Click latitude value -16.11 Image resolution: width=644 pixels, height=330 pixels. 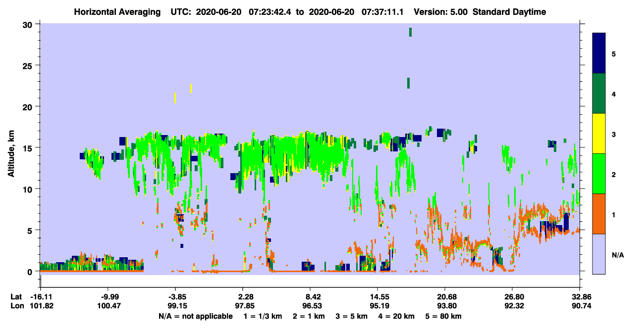point(41,297)
